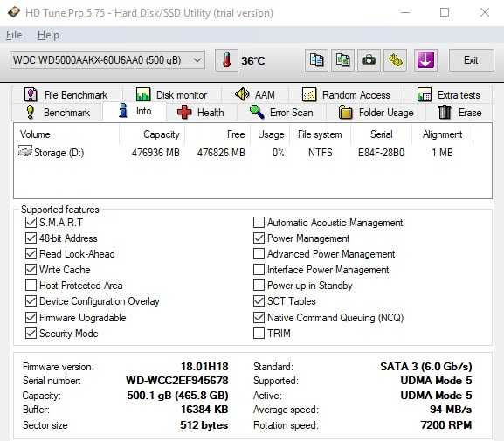Enable Automatic Acoustic Management checkbox

[259, 222]
